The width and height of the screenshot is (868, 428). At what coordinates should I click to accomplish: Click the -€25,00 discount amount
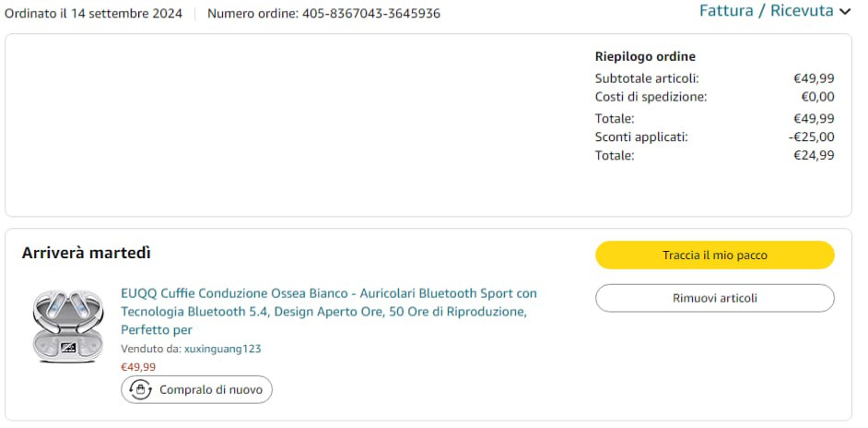[811, 137]
